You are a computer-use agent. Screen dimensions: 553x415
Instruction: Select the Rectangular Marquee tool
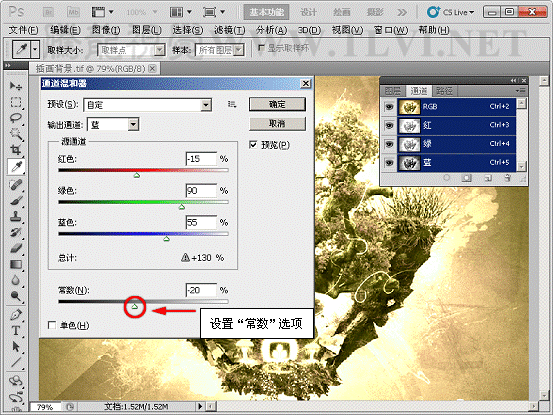(16, 102)
